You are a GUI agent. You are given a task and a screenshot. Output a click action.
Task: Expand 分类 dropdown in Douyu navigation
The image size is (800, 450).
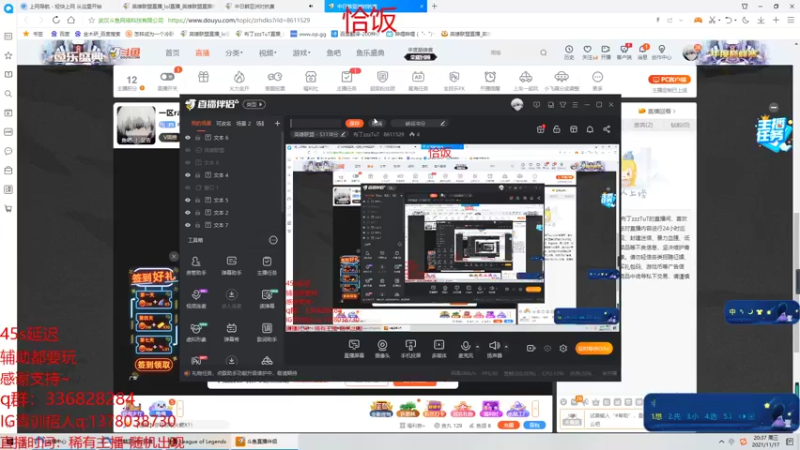pos(234,53)
